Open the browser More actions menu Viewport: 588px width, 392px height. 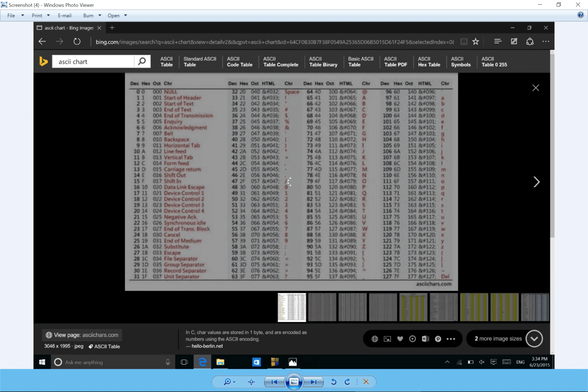[x=546, y=41]
